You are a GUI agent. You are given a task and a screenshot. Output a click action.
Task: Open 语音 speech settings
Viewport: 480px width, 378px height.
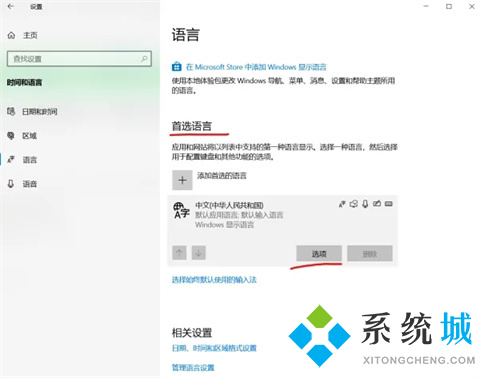[x=30, y=184]
